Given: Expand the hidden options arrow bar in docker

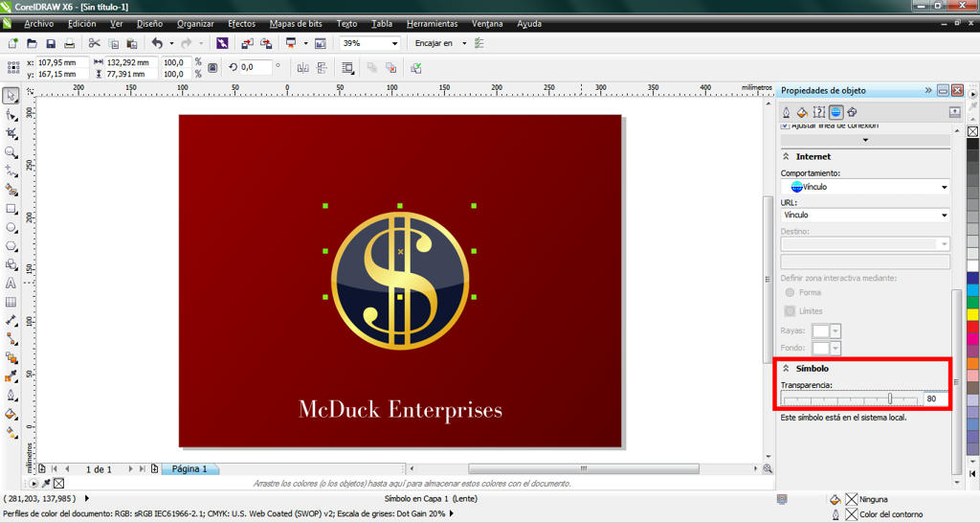Looking at the screenshot, I should click(x=865, y=140).
